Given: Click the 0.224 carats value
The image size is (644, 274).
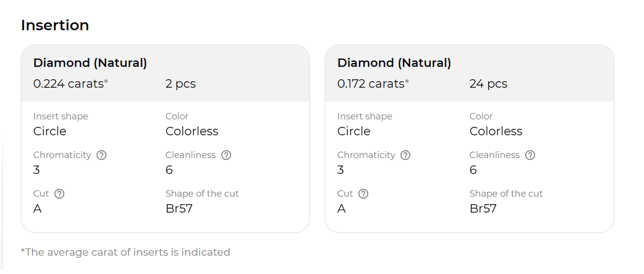Looking at the screenshot, I should click(69, 84).
